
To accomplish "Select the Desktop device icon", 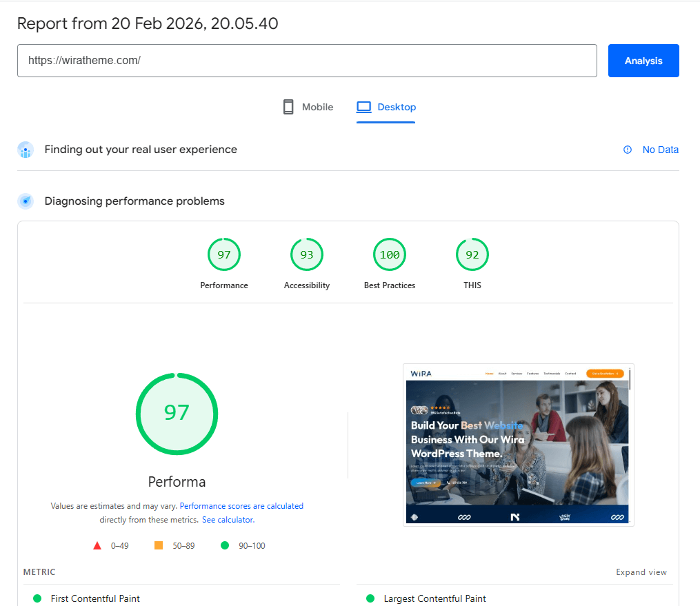I will 363,106.
